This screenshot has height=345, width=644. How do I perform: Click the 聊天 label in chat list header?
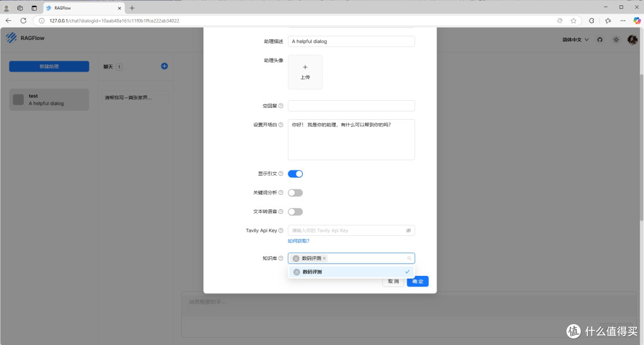108,67
